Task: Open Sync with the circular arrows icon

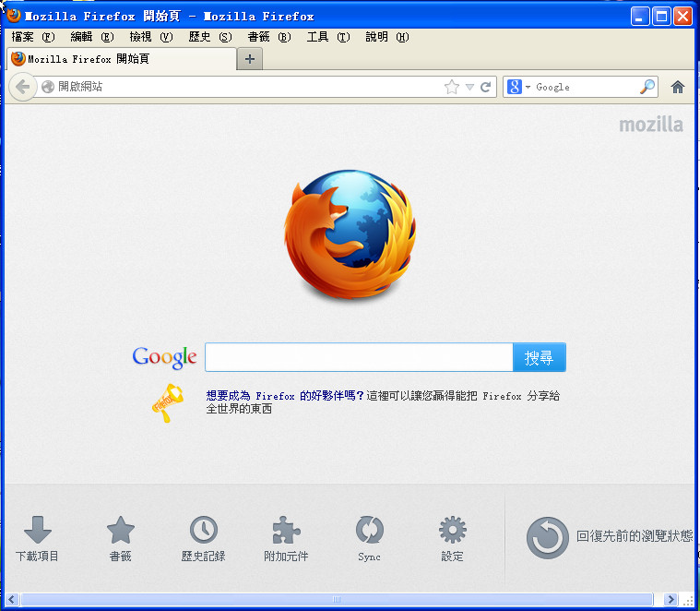Action: tap(369, 539)
